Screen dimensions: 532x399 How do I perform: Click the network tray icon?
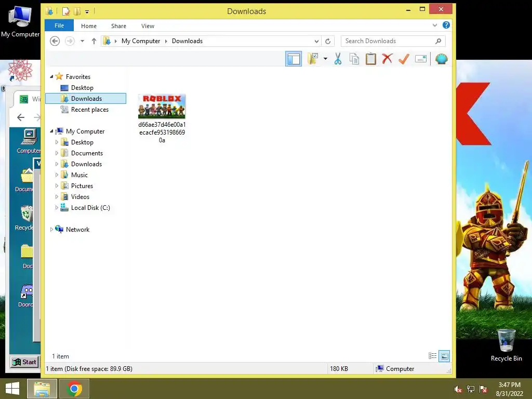click(x=471, y=389)
